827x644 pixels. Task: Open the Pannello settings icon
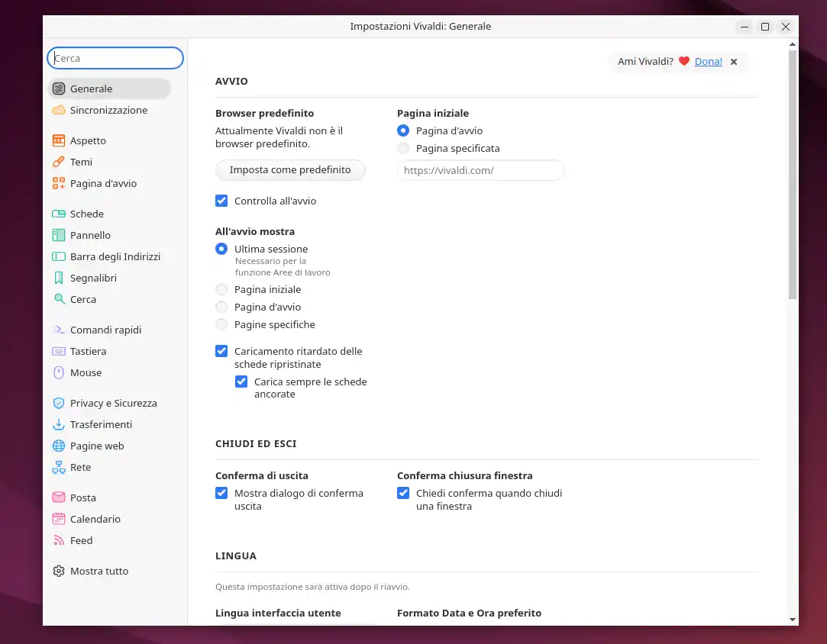coord(59,235)
